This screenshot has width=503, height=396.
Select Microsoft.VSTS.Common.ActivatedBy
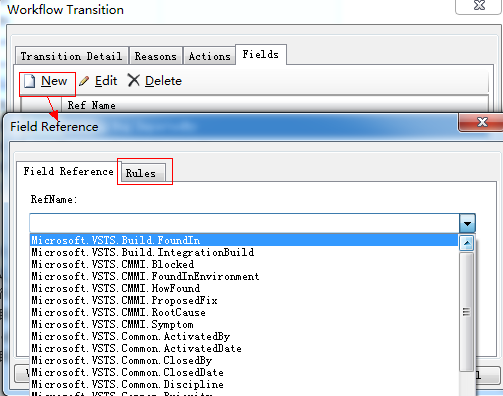point(244,336)
